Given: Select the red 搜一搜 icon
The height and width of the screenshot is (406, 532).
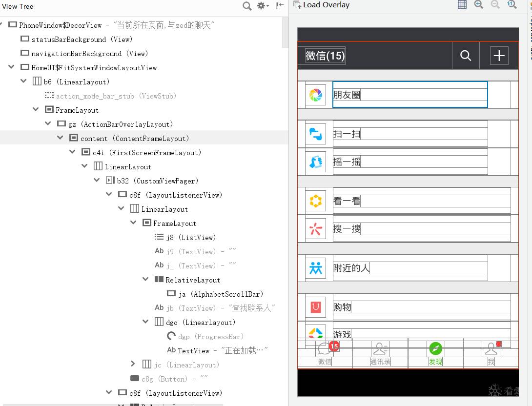Looking at the screenshot, I should 315,228.
